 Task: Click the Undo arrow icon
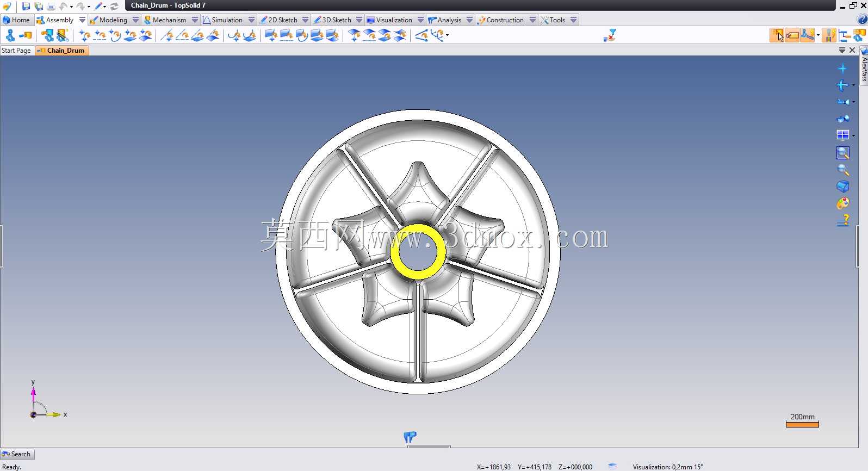[63, 6]
